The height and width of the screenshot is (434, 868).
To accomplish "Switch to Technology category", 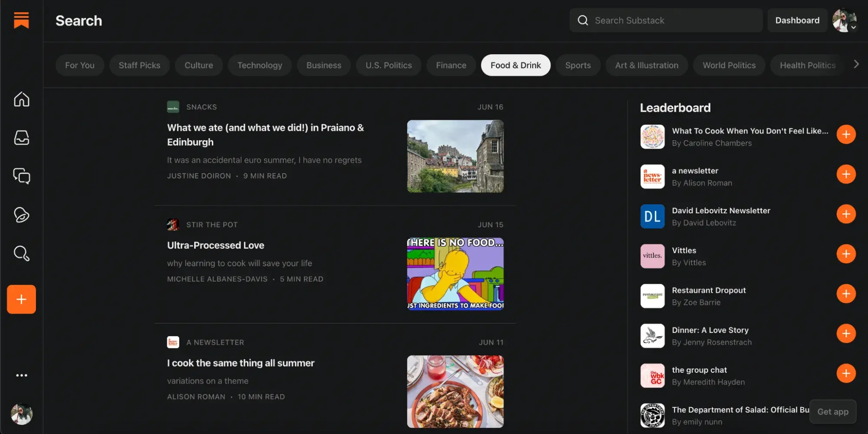I will pos(260,65).
